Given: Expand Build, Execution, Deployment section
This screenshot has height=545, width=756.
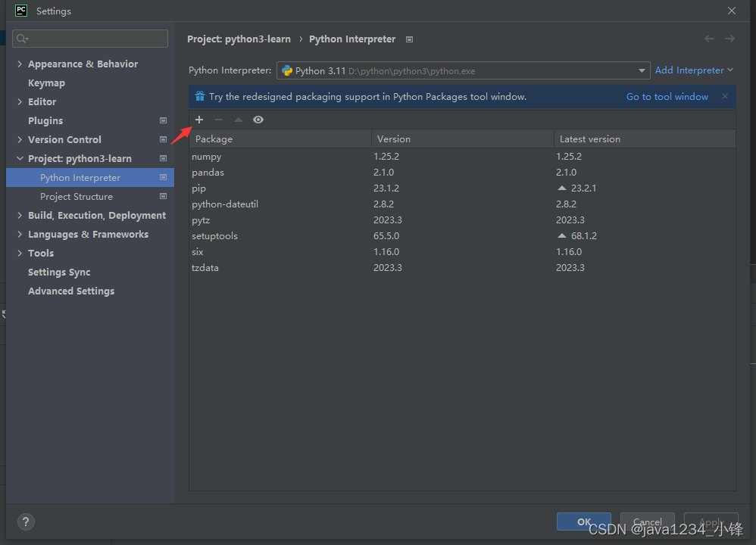Looking at the screenshot, I should (20, 216).
